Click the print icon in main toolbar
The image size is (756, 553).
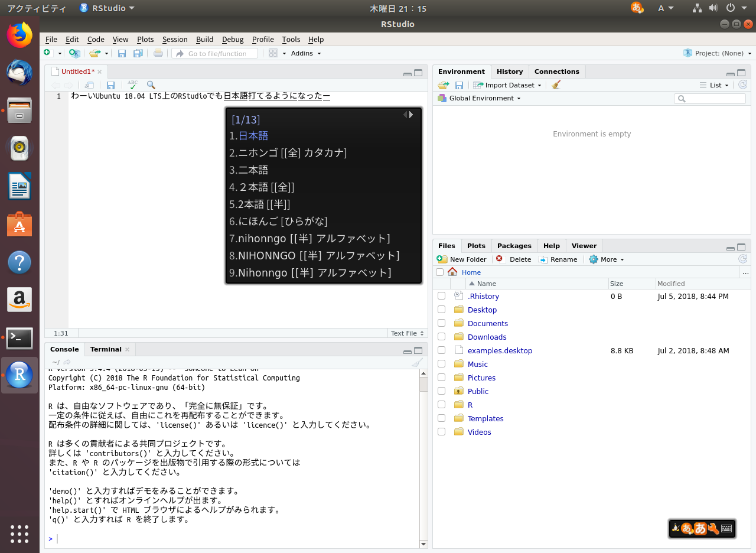pos(158,53)
